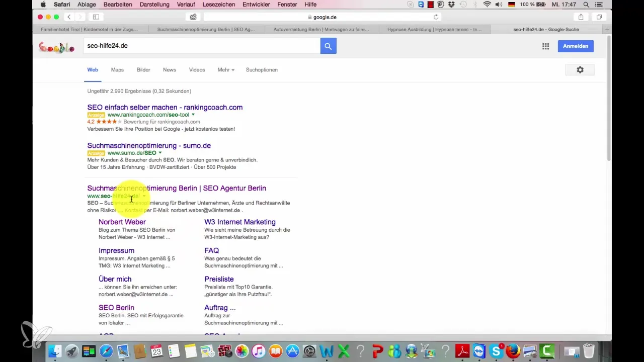Expand the Mehr dropdown in Google
The image size is (644, 362).
pos(226,70)
